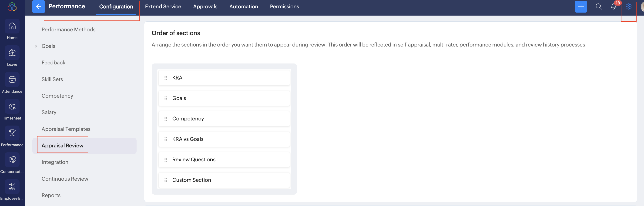The height and width of the screenshot is (206, 644).
Task: Open the Timesheet module icon
Action: (x=12, y=106)
